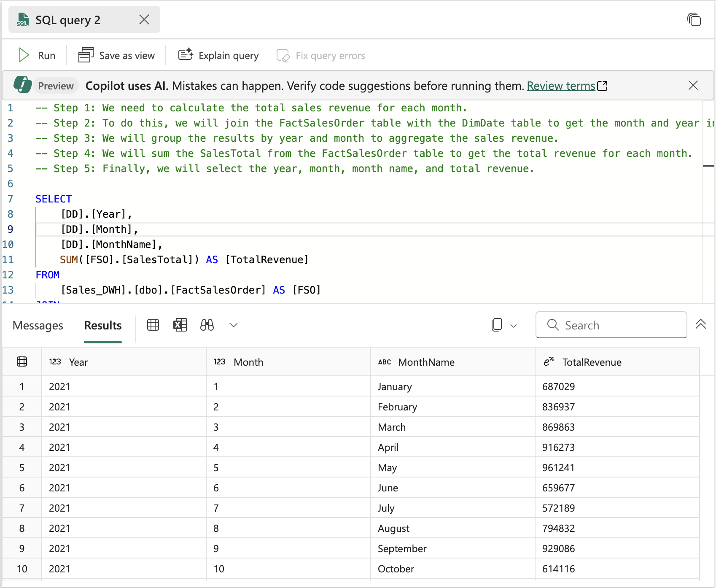Click the search magnifier icon
Viewport: 716px width, 588px height.
(x=553, y=325)
